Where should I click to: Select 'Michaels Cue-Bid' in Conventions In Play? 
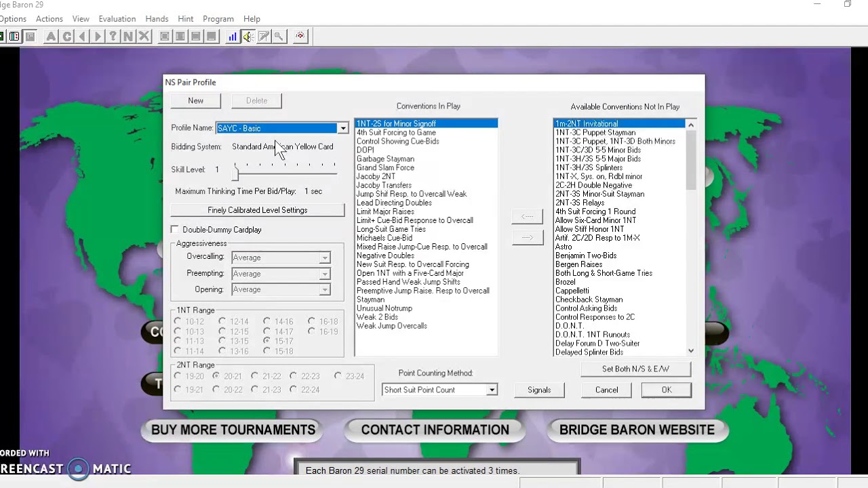pyautogui.click(x=426, y=238)
